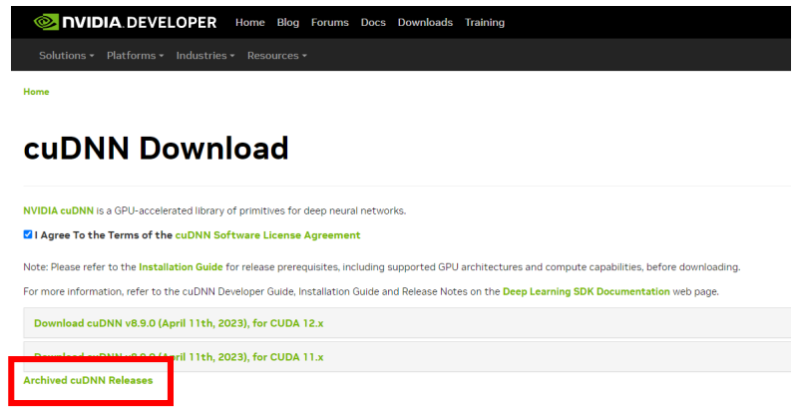Image resolution: width=800 pixels, height=410 pixels.
Task: Expand the Resources dropdown menu
Action: click(x=277, y=55)
